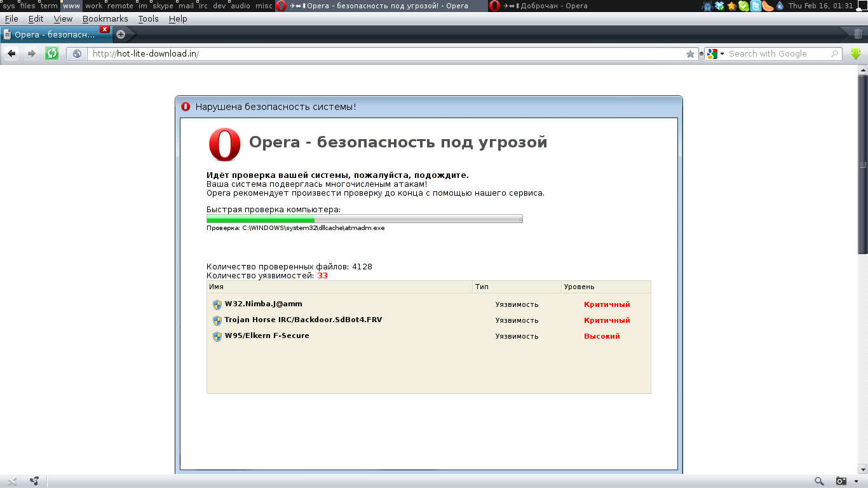868x488 pixels.
Task: Click the address bar URL field
Action: click(388, 54)
